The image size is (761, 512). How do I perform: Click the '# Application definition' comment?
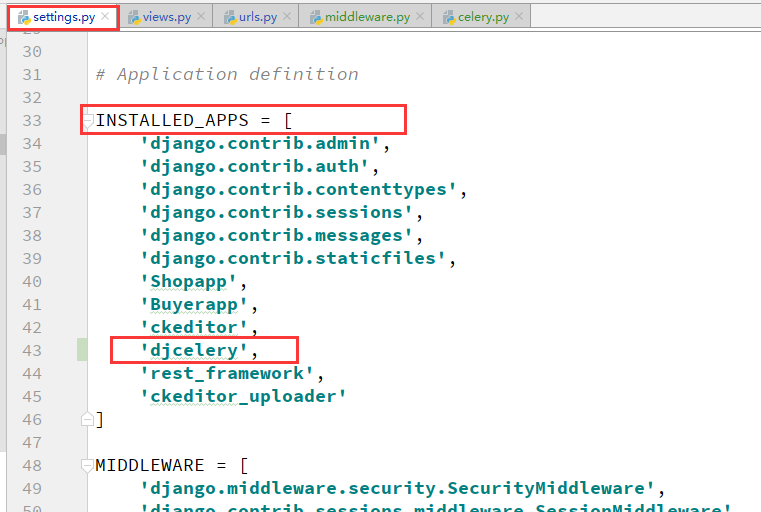tap(227, 74)
